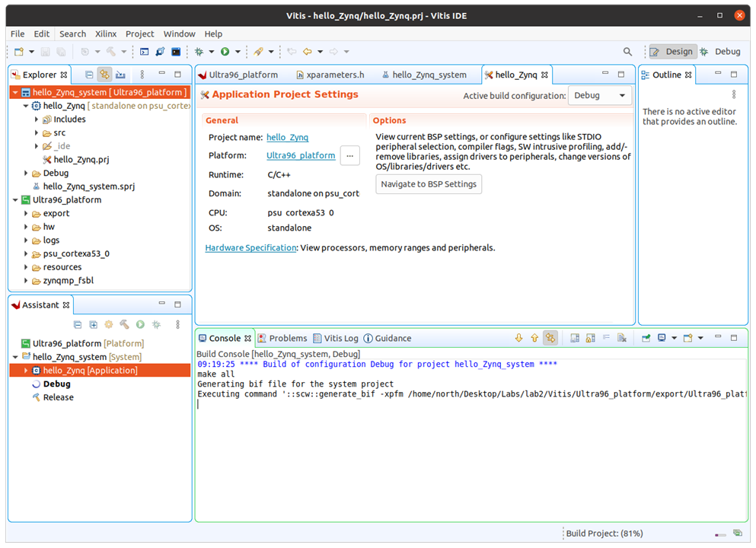Open the Xilinx menu
The width and height of the screenshot is (756, 548).
105,33
